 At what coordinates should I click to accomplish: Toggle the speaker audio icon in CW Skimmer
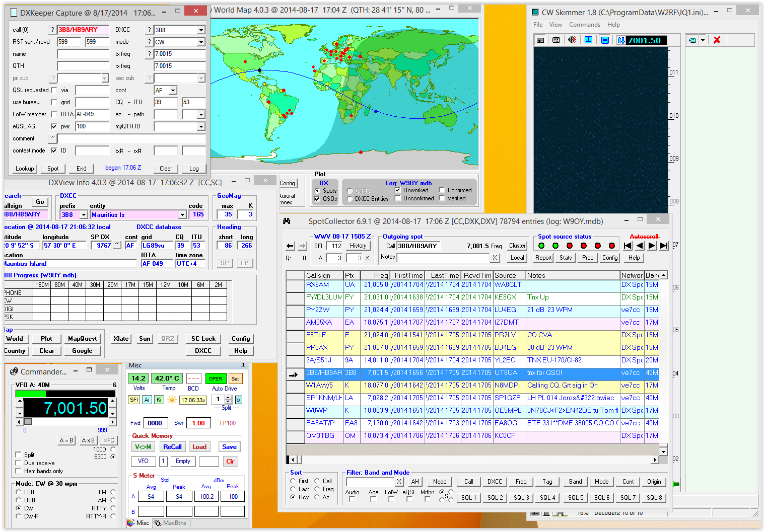pos(573,40)
